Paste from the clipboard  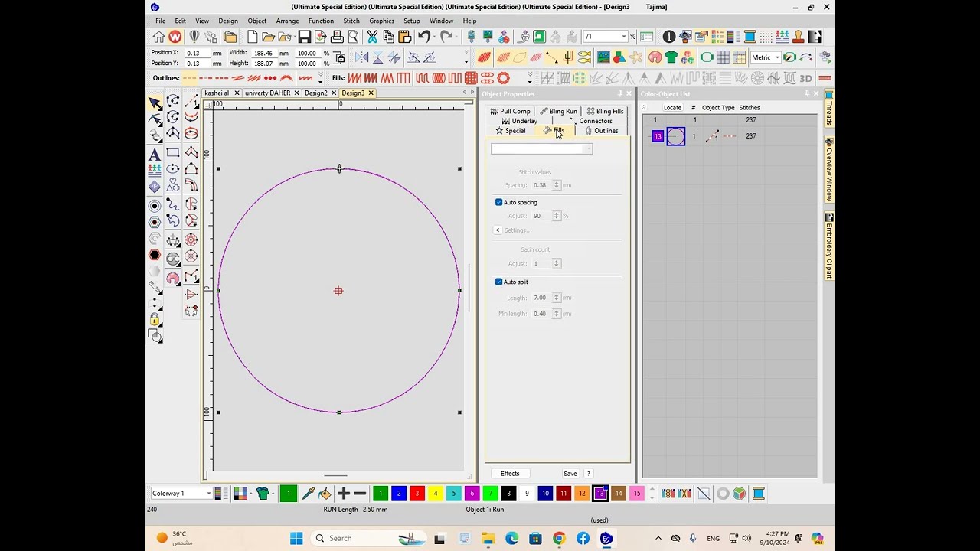click(x=404, y=37)
